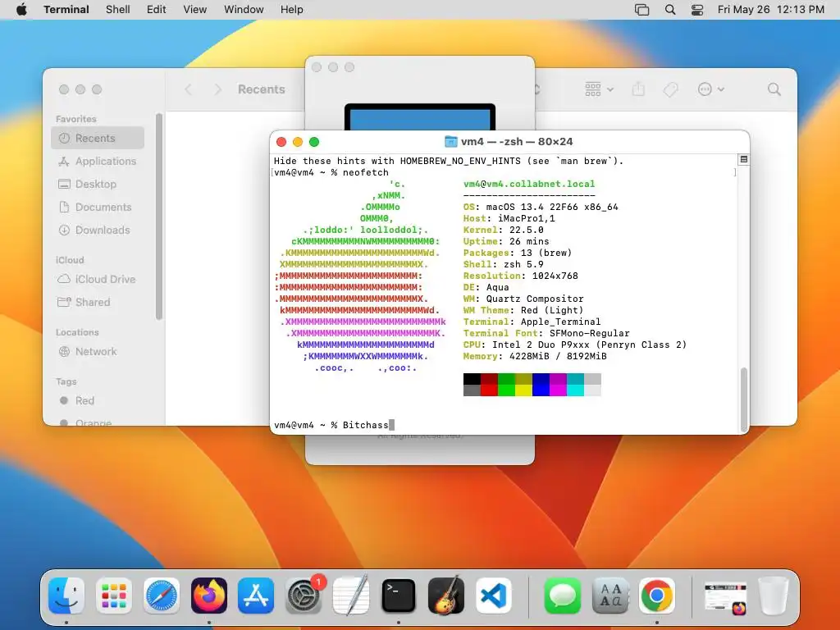Screen dimensions: 840x630
Task: Click the "iMacPro1,1" Host value
Action: point(527,218)
